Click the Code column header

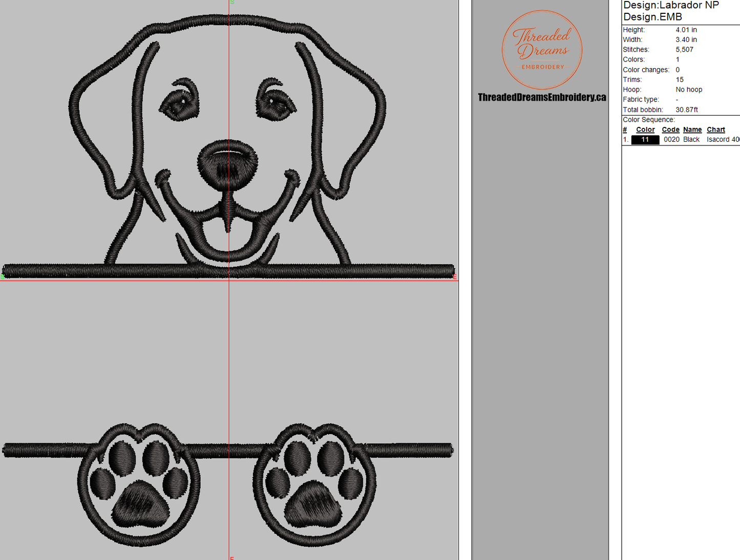[x=670, y=130]
